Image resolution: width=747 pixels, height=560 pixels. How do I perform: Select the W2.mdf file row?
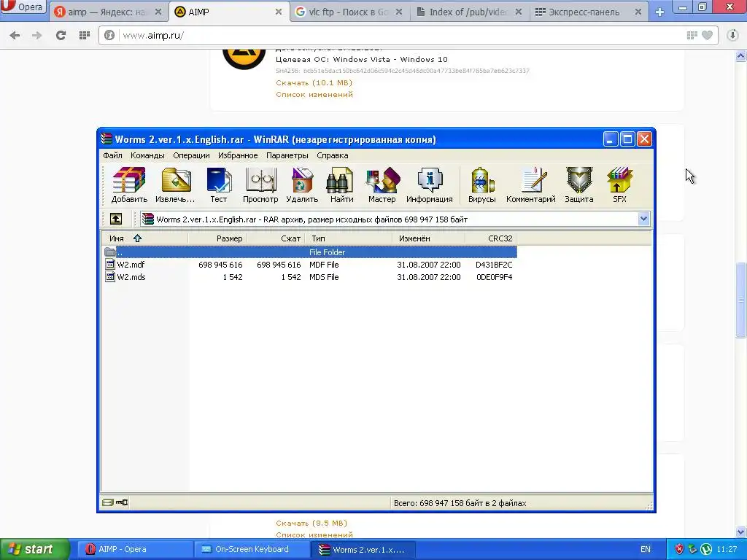coord(309,264)
